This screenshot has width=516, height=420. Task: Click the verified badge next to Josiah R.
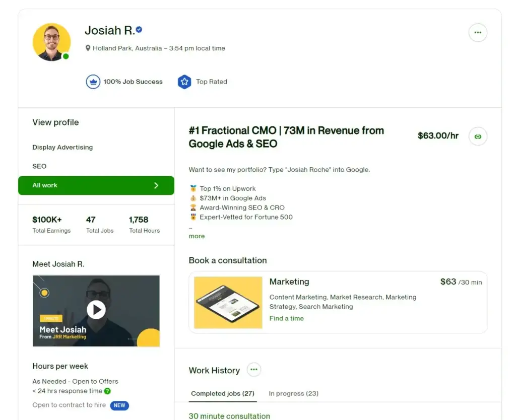pyautogui.click(x=138, y=30)
